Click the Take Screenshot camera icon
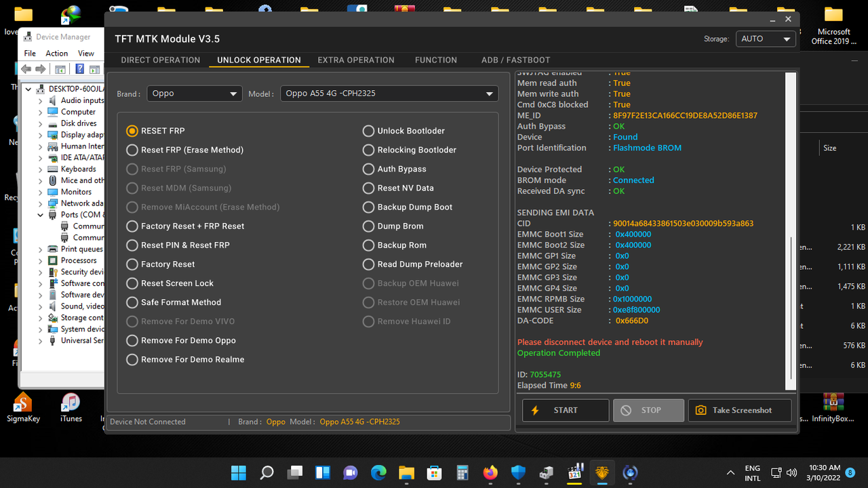868x488 pixels. [702, 410]
